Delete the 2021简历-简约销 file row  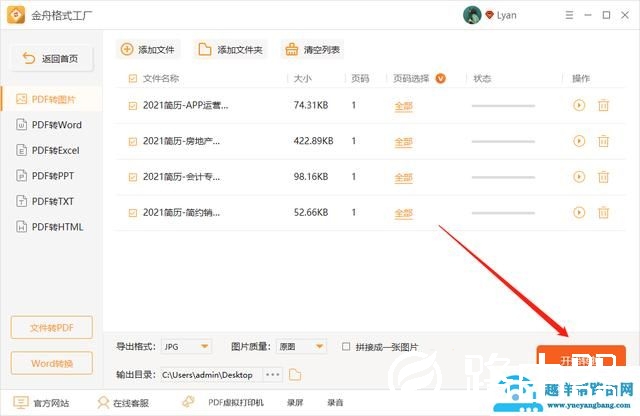pyautogui.click(x=603, y=212)
